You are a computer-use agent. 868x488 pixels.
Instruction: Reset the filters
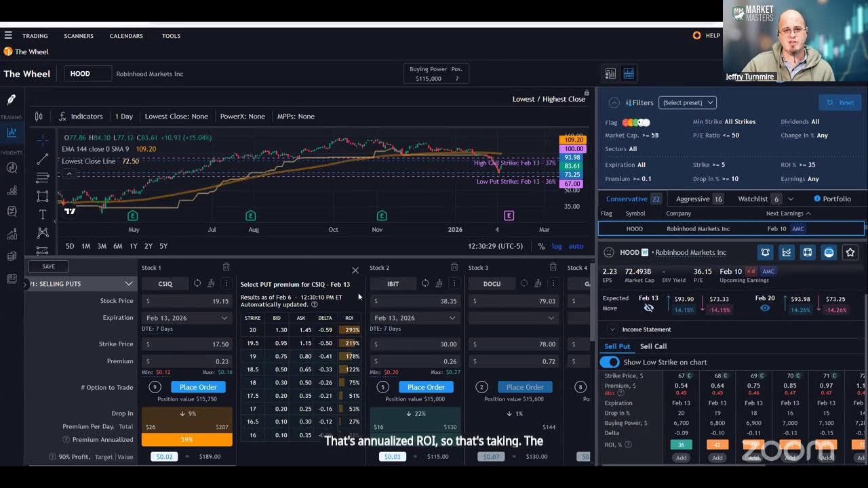point(840,102)
